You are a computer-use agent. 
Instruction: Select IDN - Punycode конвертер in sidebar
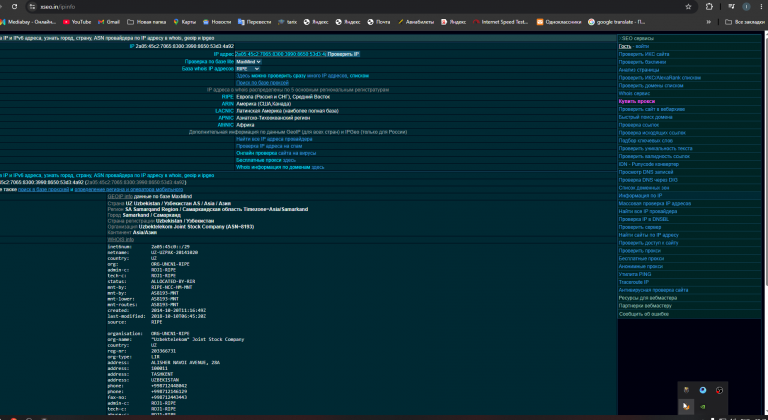[x=648, y=164]
